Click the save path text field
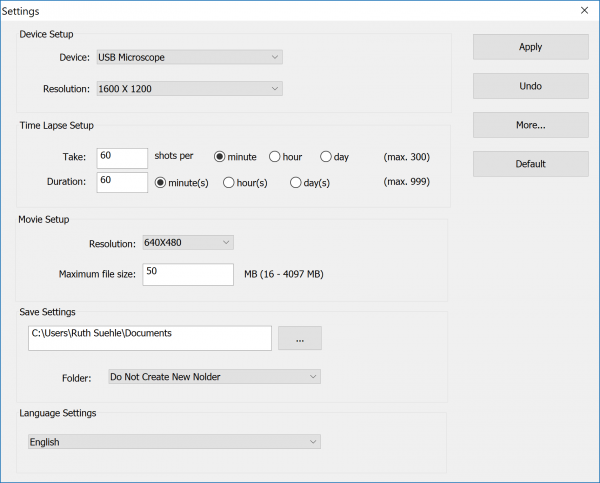This screenshot has width=600, height=483. click(149, 337)
